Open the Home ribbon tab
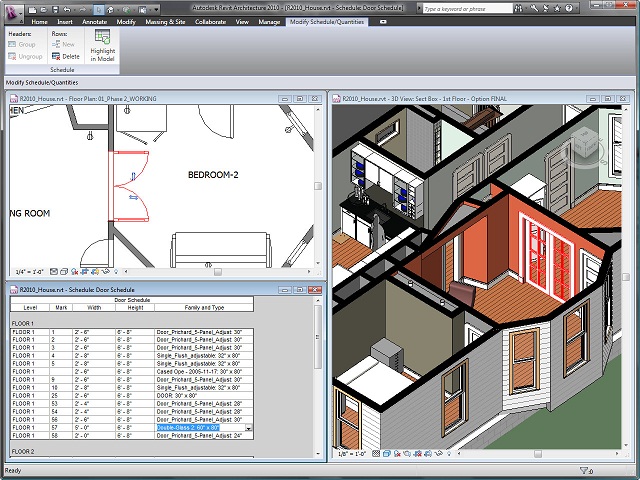The image size is (640, 480). [39, 22]
